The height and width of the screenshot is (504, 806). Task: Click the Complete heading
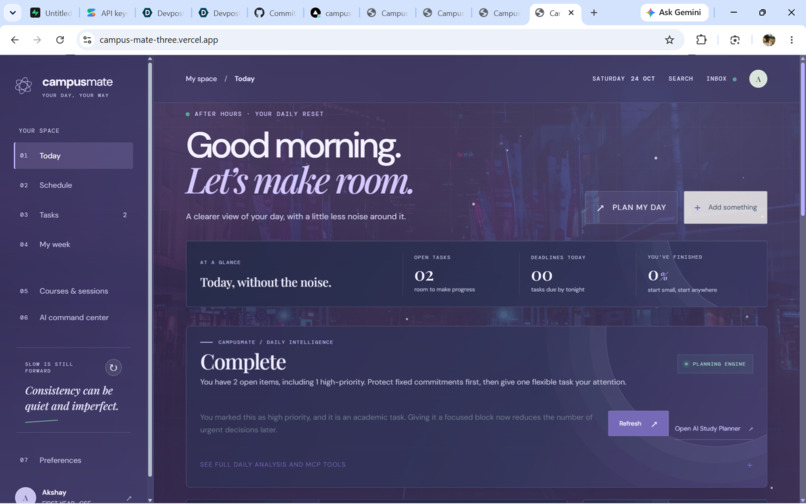click(x=243, y=362)
